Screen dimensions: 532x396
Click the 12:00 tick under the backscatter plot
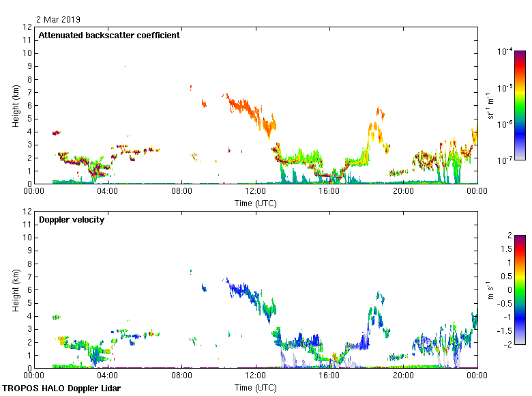click(x=256, y=192)
